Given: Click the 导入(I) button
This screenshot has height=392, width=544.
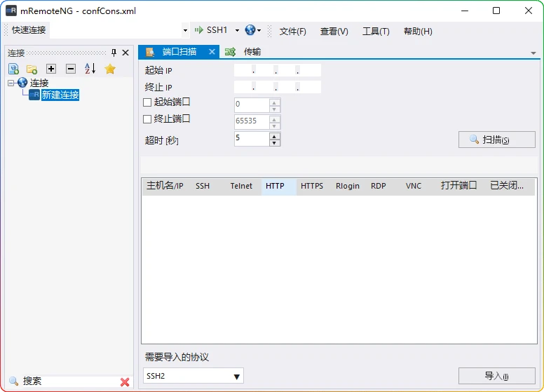Looking at the screenshot, I should [497, 376].
